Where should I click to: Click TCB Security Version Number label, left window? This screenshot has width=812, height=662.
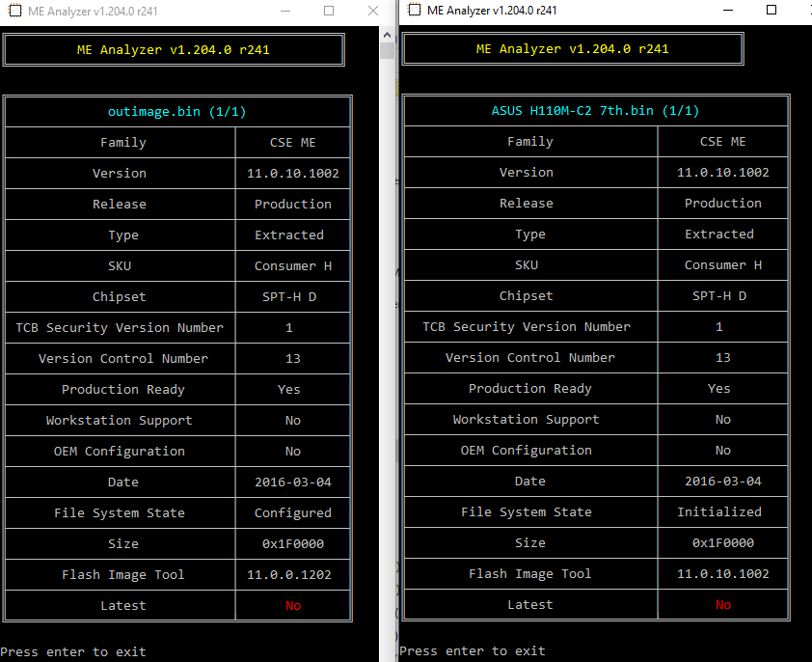click(x=120, y=328)
